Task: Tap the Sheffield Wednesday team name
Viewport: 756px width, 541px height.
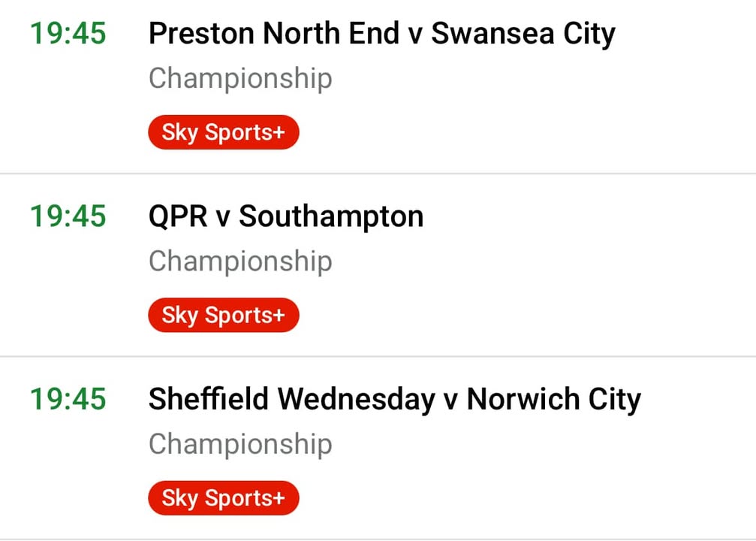Action: tap(291, 400)
